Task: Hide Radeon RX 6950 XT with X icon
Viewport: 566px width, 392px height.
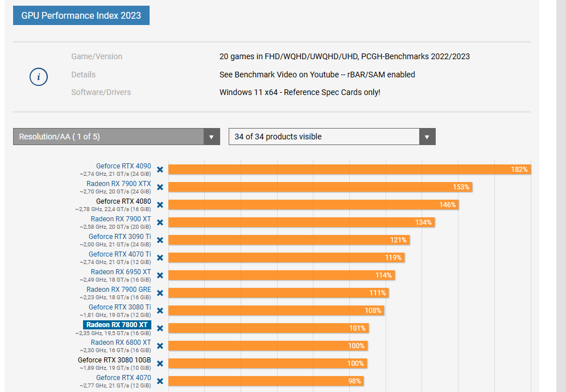Action: [160, 275]
